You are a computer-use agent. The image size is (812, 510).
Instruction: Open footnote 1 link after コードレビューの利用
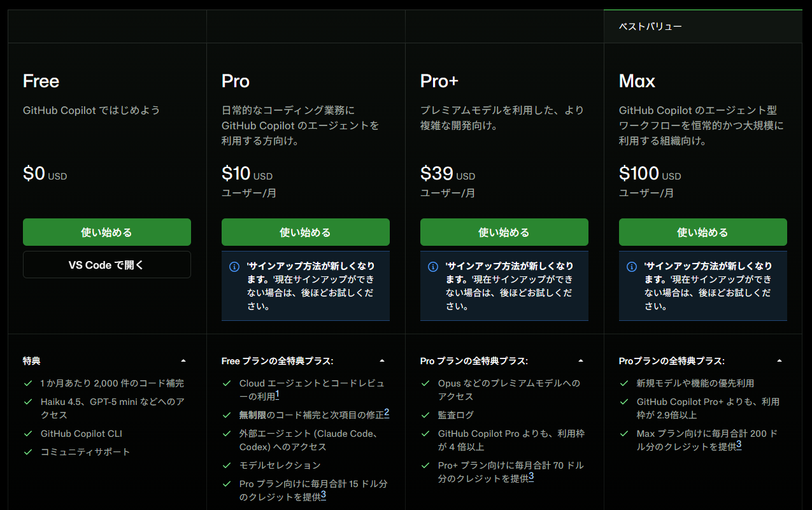278,395
